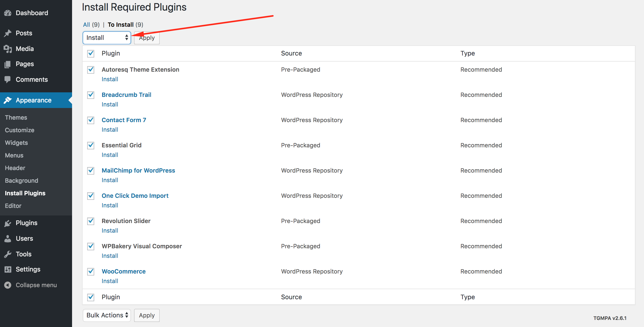Open the Media menu
Image resolution: width=644 pixels, height=327 pixels.
coord(36,49)
